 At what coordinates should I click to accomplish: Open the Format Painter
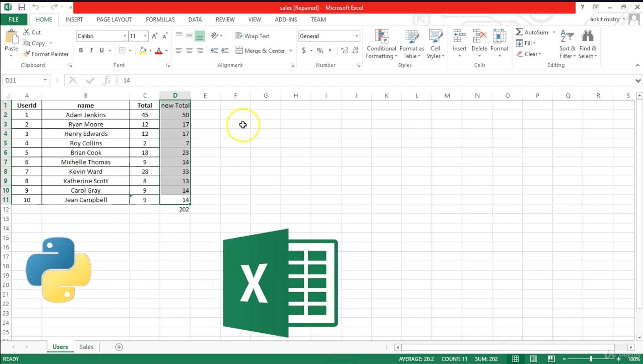[x=46, y=54]
